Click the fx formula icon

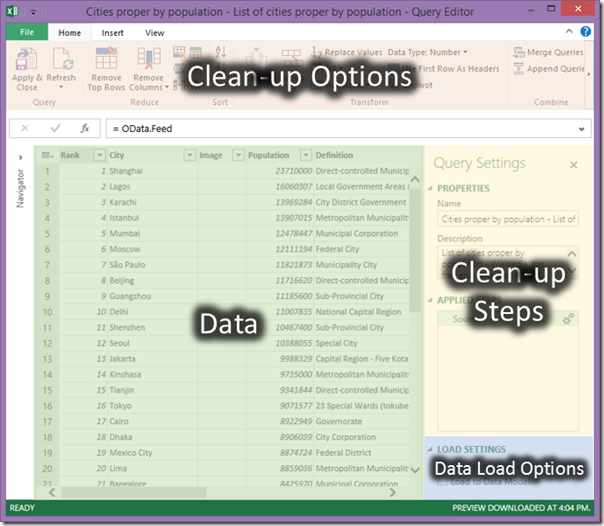[x=85, y=129]
